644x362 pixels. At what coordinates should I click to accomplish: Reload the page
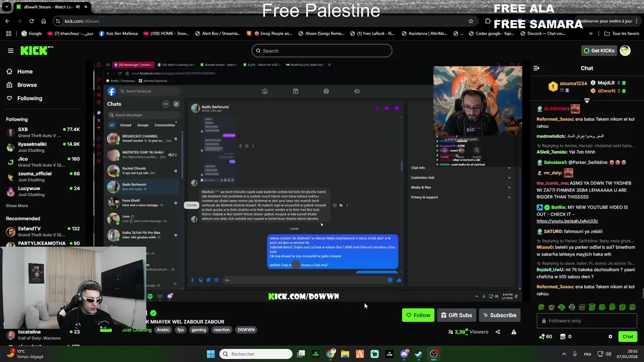pyautogui.click(x=31, y=21)
